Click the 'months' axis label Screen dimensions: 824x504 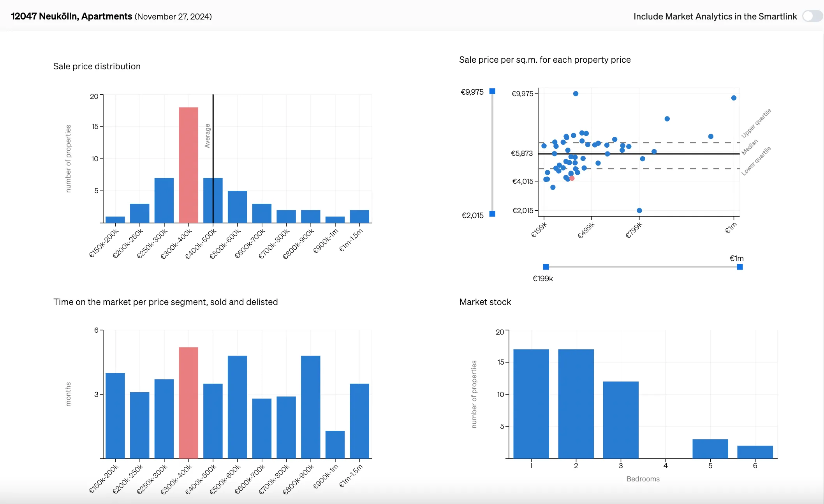(68, 394)
